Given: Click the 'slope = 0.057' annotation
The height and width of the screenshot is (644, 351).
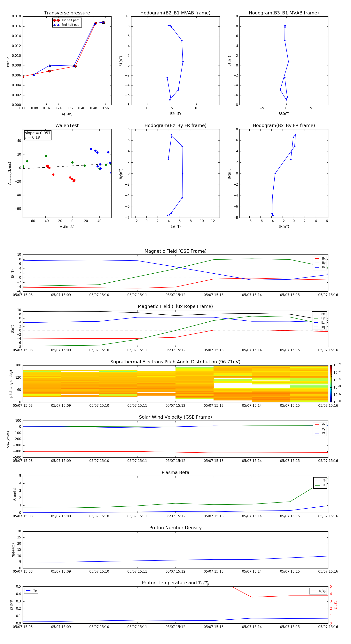Looking at the screenshot, I should [37, 133].
